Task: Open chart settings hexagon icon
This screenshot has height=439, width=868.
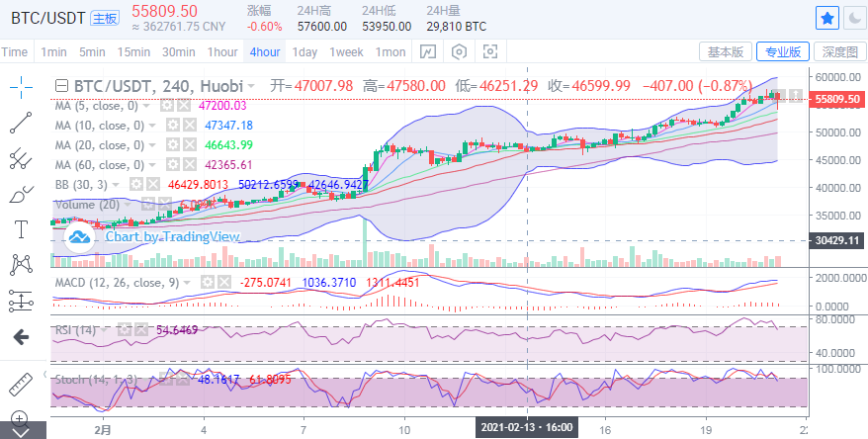Action: 459,52
